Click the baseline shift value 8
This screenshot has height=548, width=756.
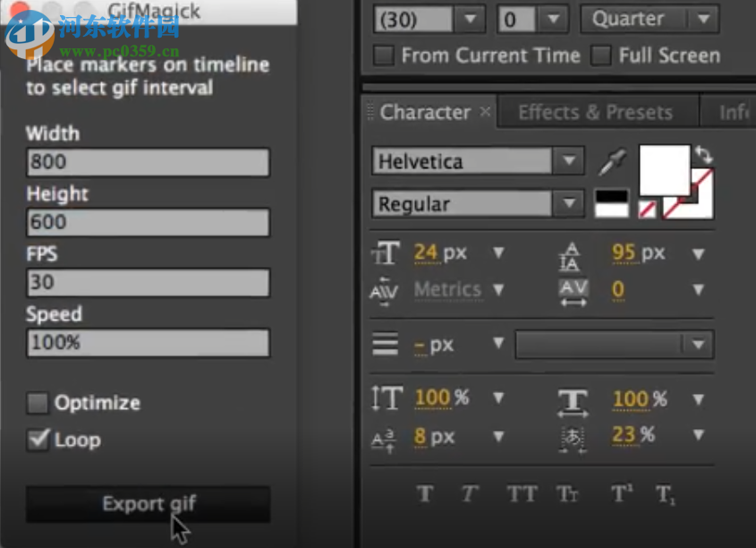coord(420,437)
